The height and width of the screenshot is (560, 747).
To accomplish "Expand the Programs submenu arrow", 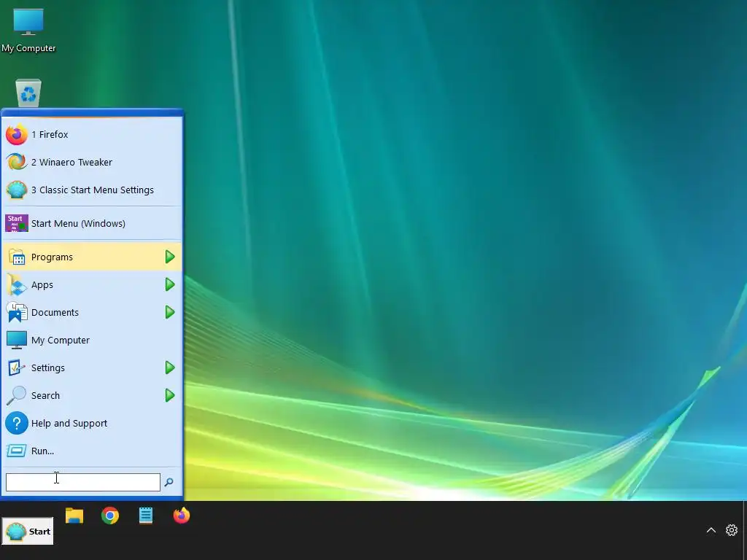I will click(x=170, y=257).
